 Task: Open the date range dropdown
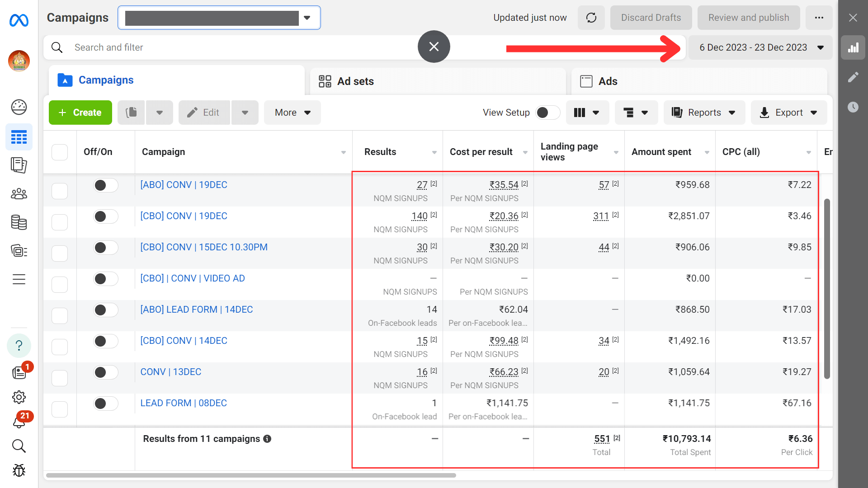(760, 47)
